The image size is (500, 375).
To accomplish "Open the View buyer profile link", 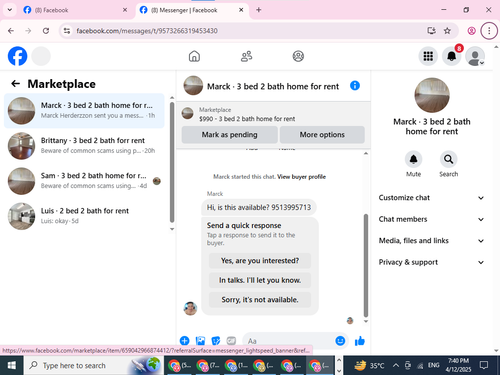I will tap(301, 177).
